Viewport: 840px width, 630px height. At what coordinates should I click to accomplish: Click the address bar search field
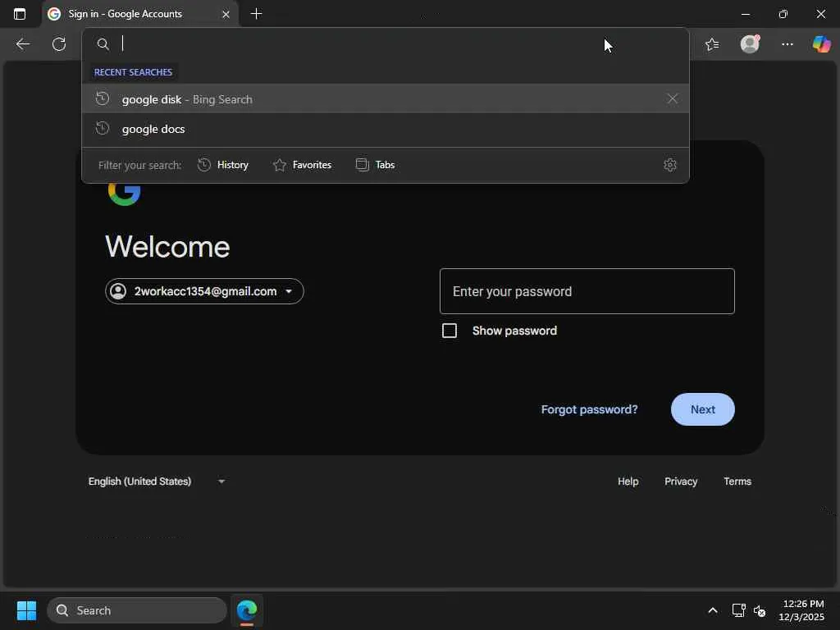(x=386, y=44)
